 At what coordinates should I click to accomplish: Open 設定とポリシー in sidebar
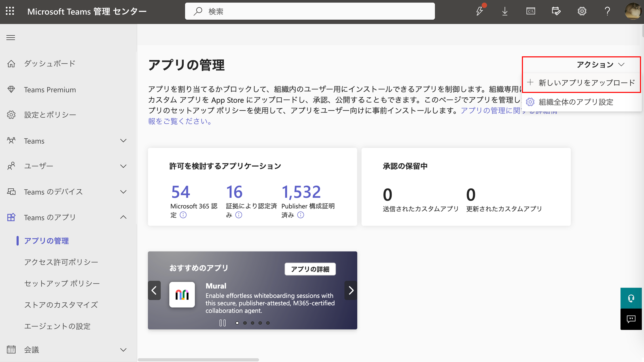pos(50,115)
